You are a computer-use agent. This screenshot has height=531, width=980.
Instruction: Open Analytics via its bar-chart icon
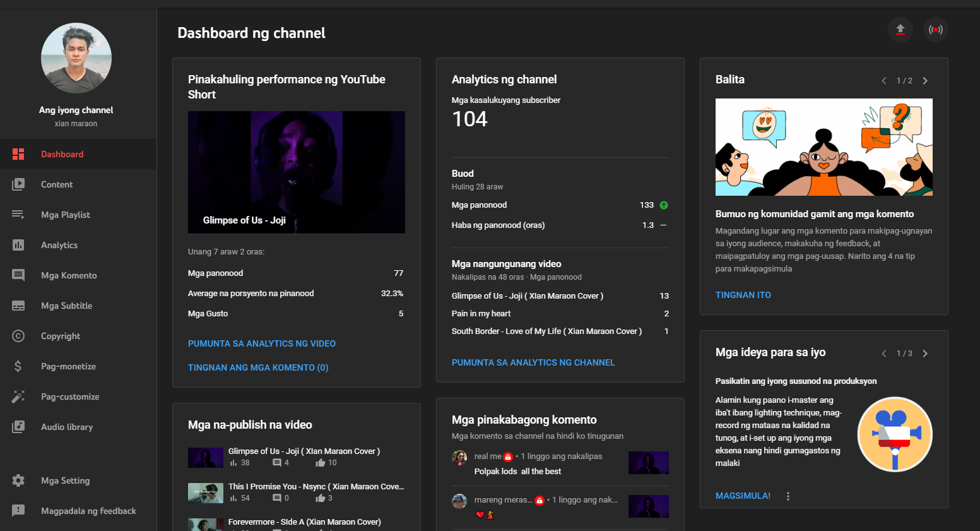pos(18,245)
